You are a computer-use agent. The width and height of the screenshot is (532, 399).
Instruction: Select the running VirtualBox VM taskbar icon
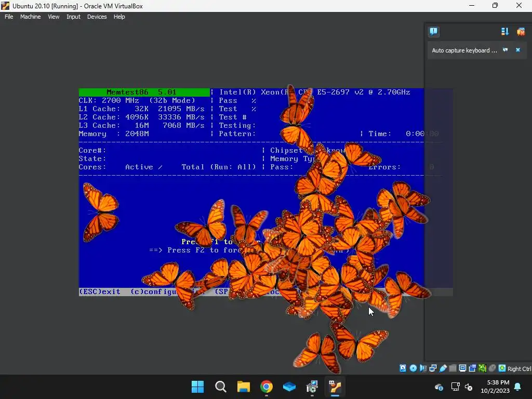(x=335, y=387)
